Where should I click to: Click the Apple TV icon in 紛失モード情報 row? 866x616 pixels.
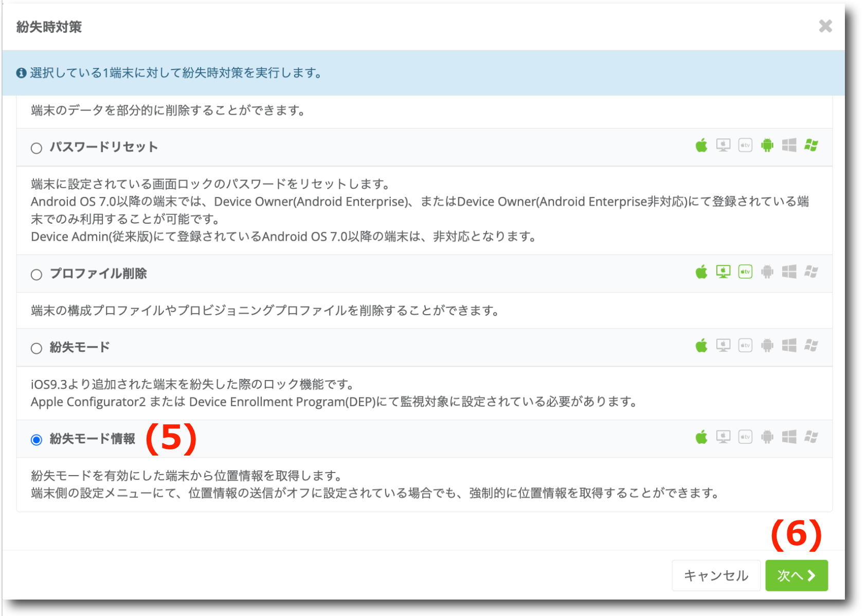coord(745,437)
